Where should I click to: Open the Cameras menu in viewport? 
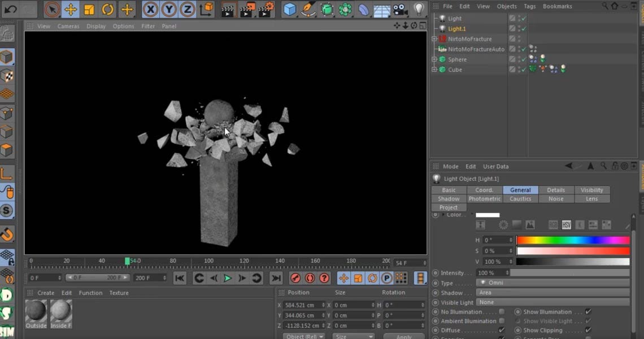(x=68, y=26)
